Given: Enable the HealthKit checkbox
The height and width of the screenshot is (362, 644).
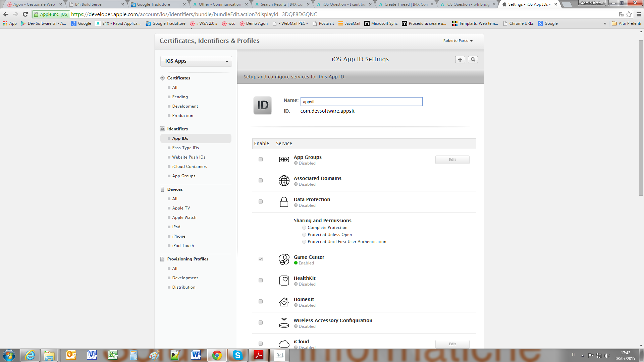Looking at the screenshot, I should (x=261, y=281).
